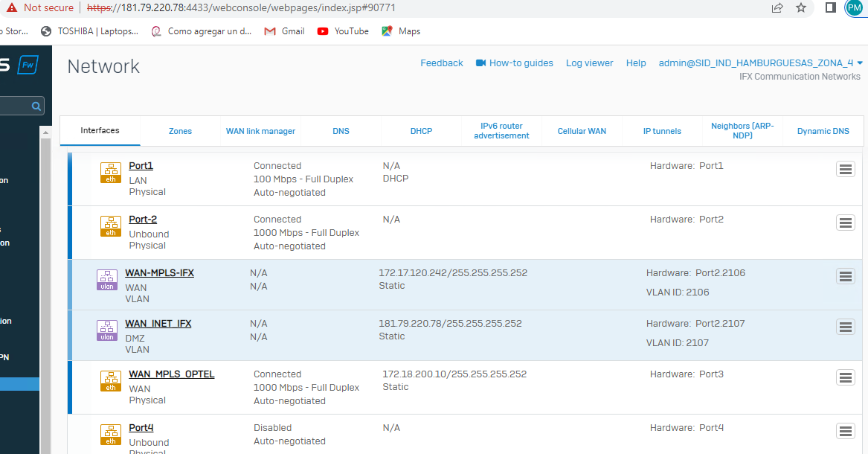This screenshot has width=868, height=454.
Task: Open the YouTube bookmark
Action: [x=343, y=31]
